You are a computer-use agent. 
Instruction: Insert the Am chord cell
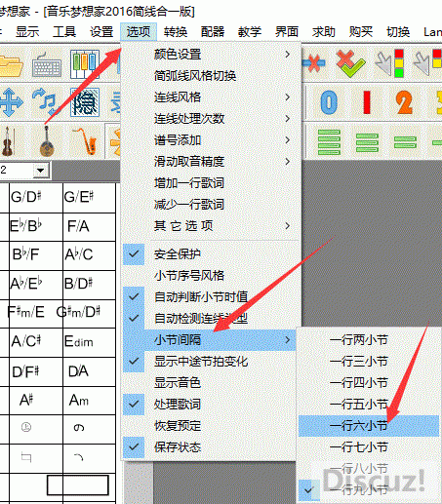pyautogui.click(x=89, y=401)
